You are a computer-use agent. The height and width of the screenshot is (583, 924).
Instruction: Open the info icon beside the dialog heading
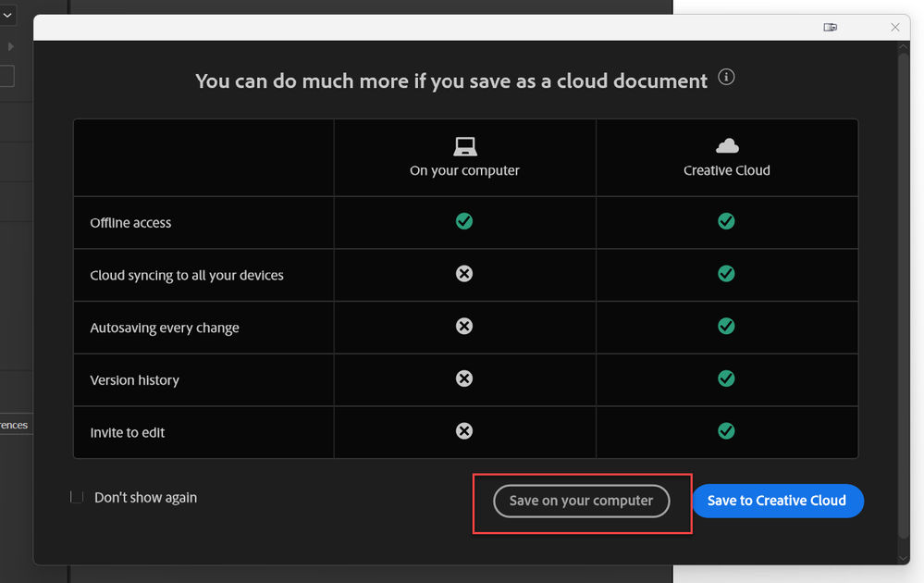pos(727,78)
